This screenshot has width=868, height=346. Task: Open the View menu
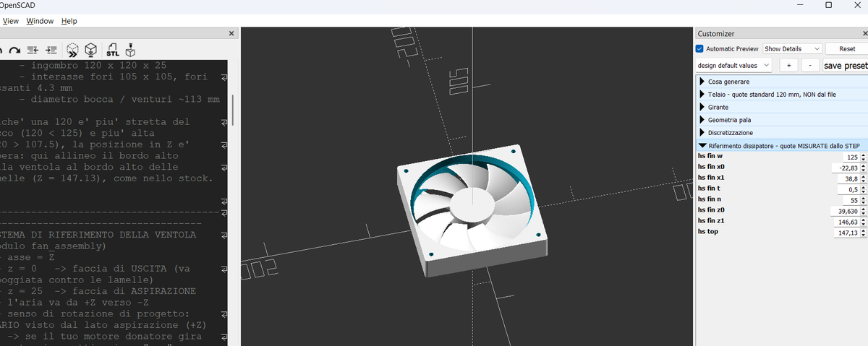point(11,21)
